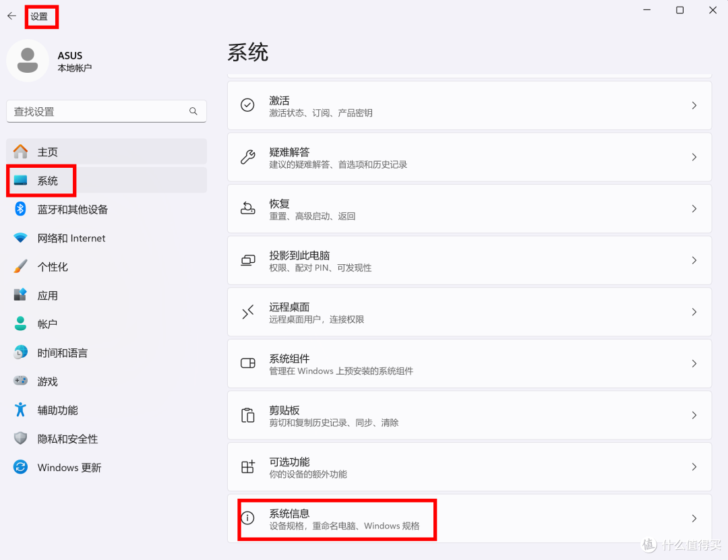Open the 远程桌面 settings row title
This screenshot has width=728, height=560.
tap(289, 307)
